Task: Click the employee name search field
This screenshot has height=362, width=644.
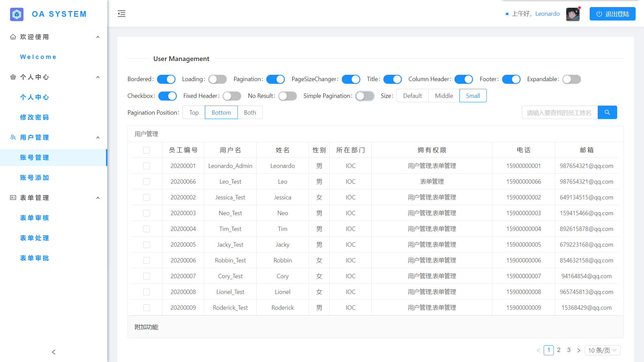Action: (559, 113)
